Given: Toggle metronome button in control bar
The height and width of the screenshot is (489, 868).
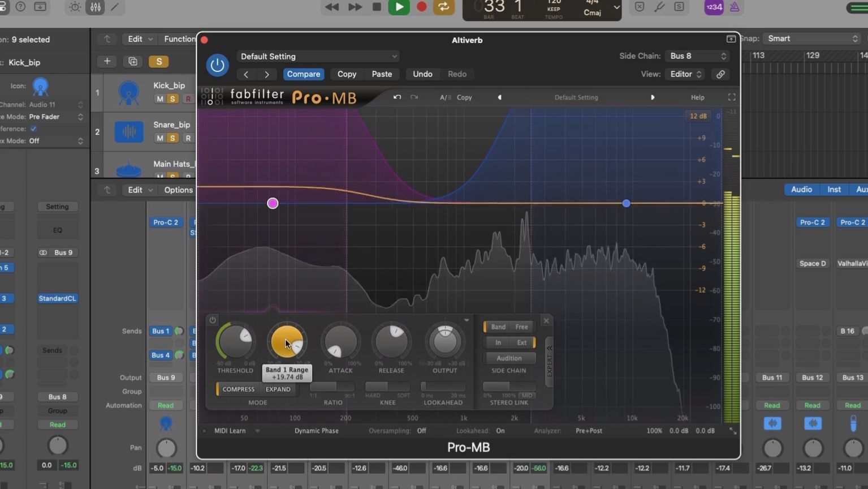Looking at the screenshot, I should [x=735, y=7].
